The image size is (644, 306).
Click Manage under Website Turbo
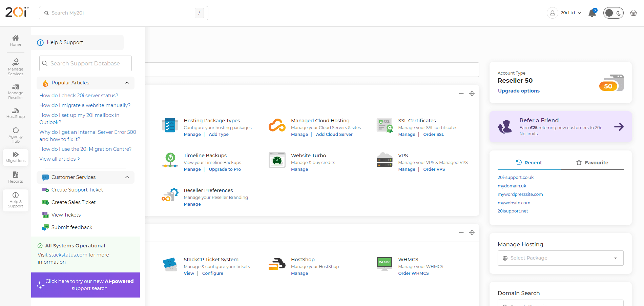click(x=299, y=169)
